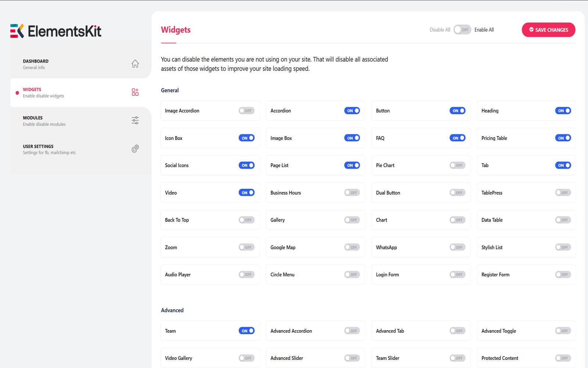The height and width of the screenshot is (368, 588).
Task: Enable the Advanced Accordion widget
Action: 352,331
